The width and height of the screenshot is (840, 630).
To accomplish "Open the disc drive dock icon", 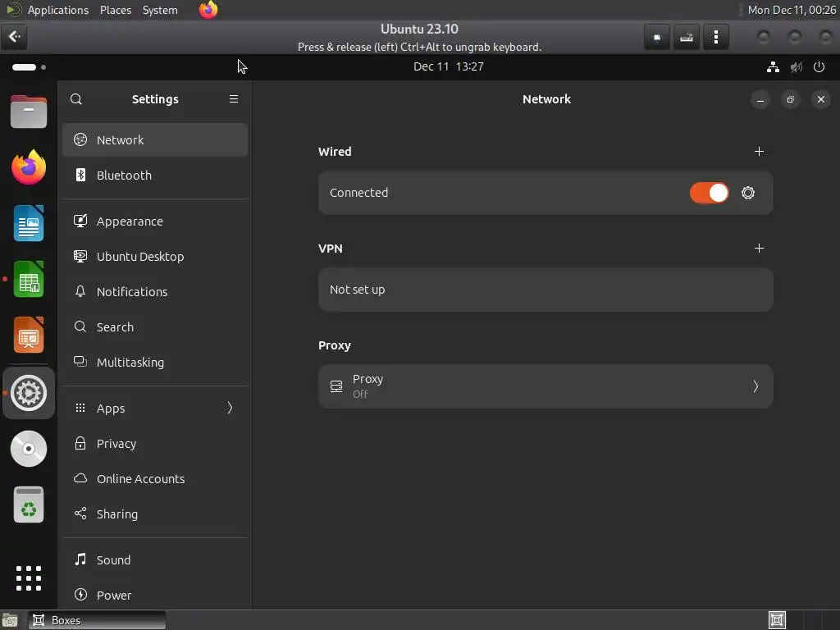I will pyautogui.click(x=29, y=449).
